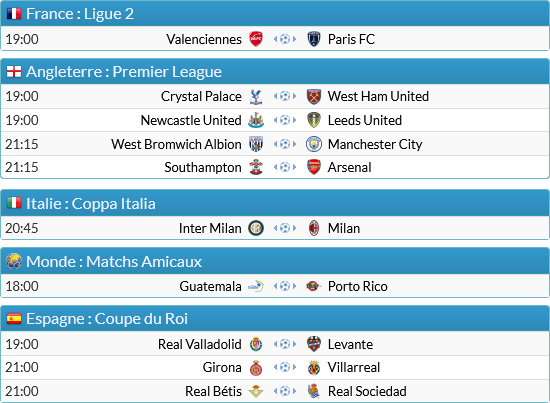Open the Real Sociedad team link
The height and width of the screenshot is (403, 550).
(x=367, y=391)
